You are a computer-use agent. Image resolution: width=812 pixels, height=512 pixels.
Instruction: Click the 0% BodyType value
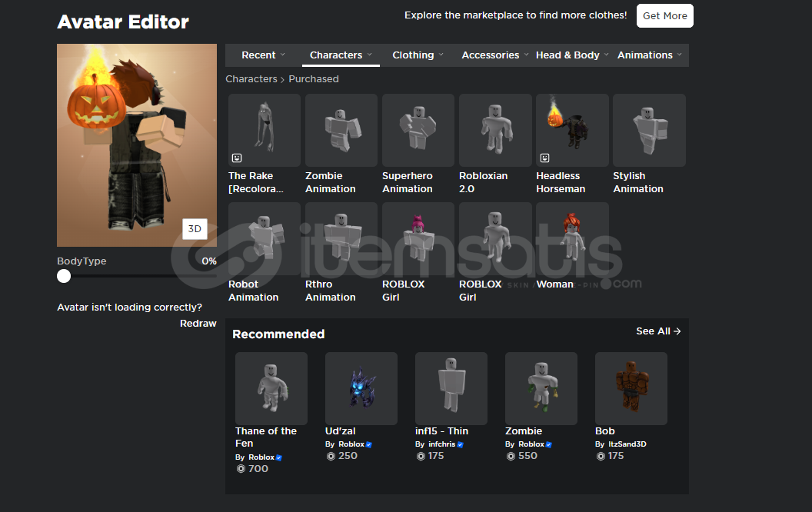coord(209,261)
